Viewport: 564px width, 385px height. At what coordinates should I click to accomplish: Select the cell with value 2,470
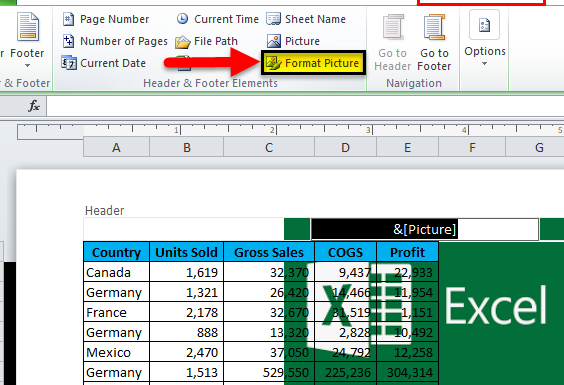click(x=187, y=352)
